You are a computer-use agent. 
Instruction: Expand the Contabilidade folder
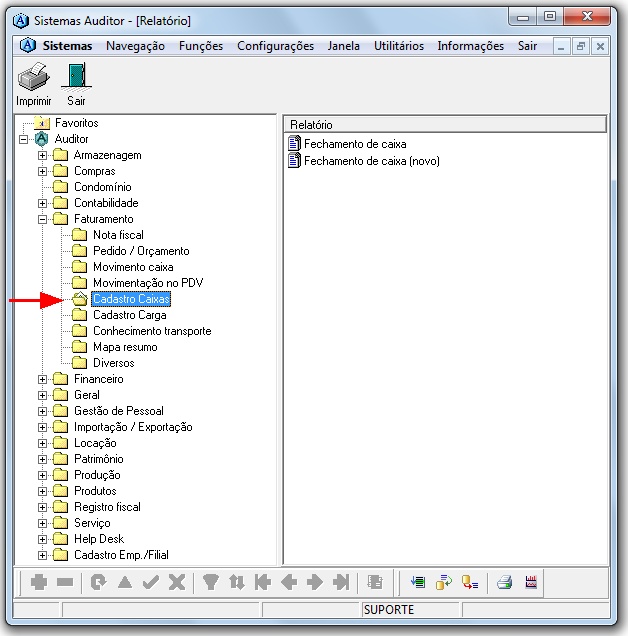coord(42,203)
